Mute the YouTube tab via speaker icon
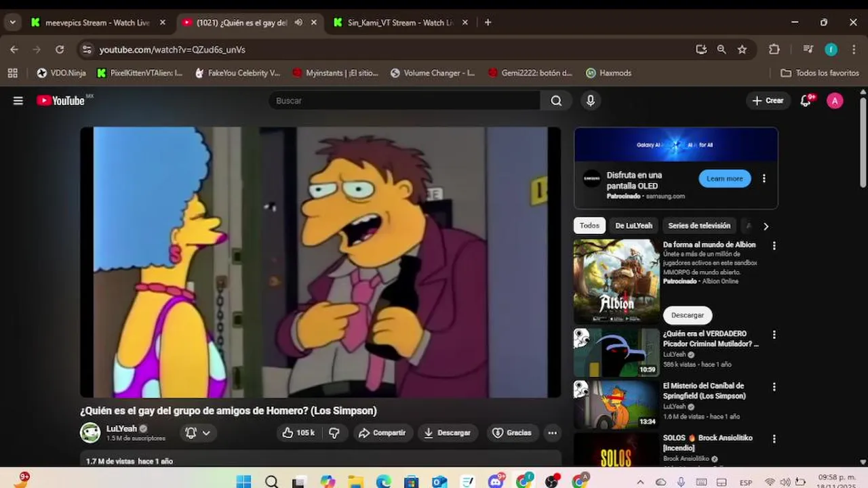 [298, 22]
